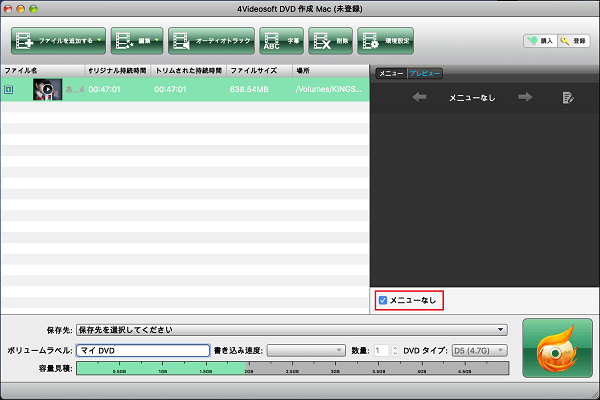This screenshot has height=400, width=600.
Task: Go to next menu template arrow
Action: pos(525,97)
